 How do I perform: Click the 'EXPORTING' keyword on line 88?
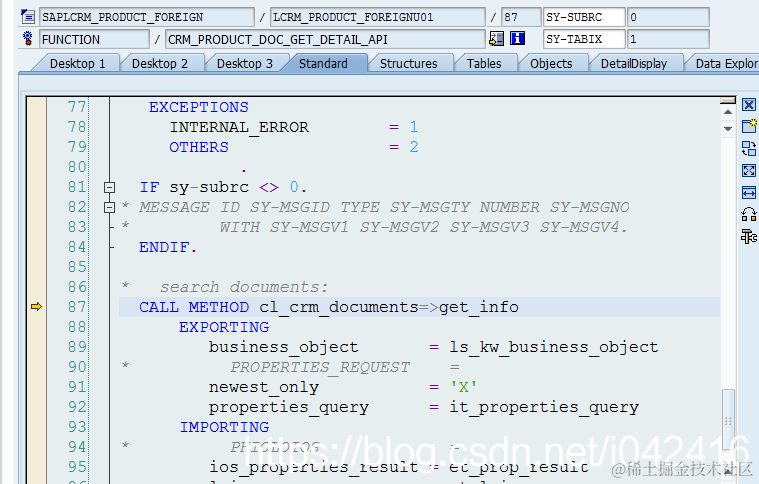[x=224, y=327]
